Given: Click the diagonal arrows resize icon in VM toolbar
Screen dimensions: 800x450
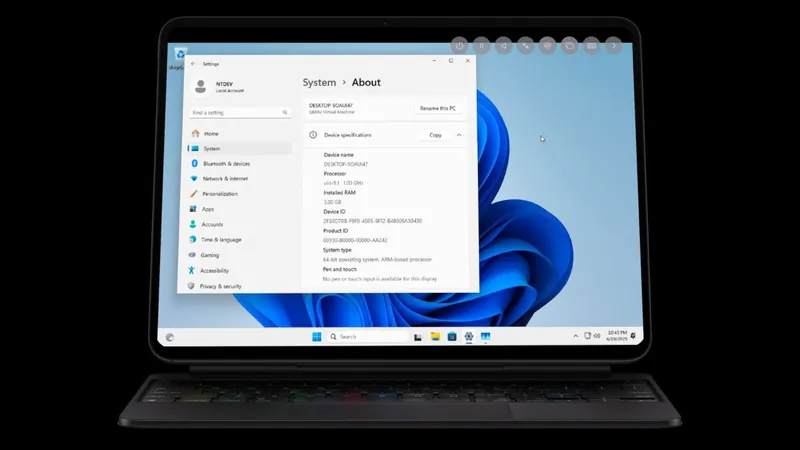Looking at the screenshot, I should tap(526, 46).
